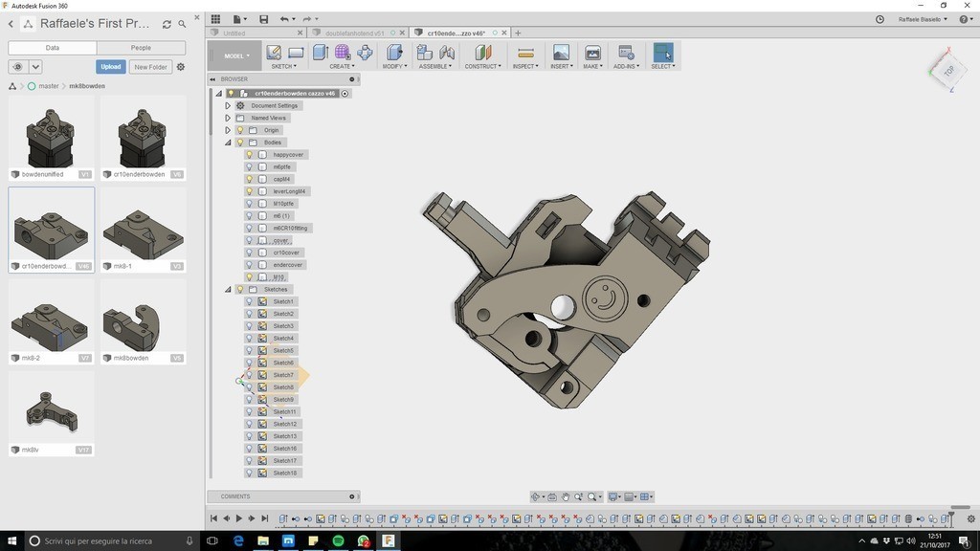Click the Redo arrow
The width and height of the screenshot is (980, 551).
(x=307, y=19)
